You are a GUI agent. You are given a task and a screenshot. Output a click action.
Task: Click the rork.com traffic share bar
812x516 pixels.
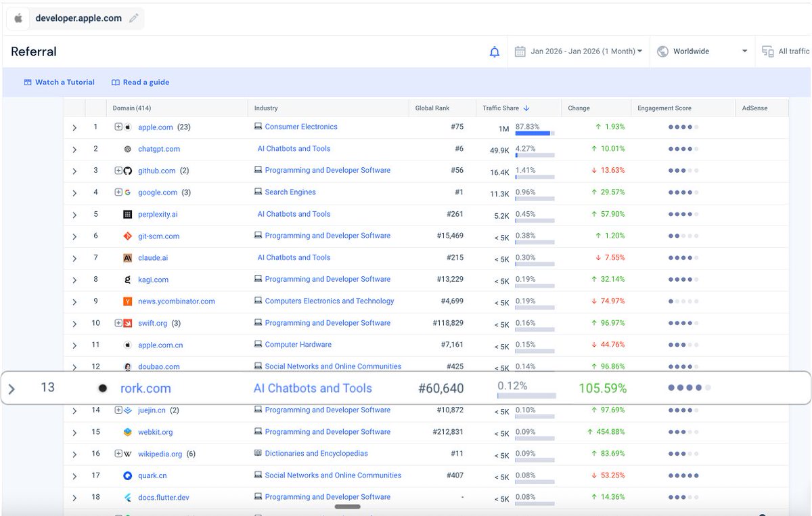coord(526,396)
